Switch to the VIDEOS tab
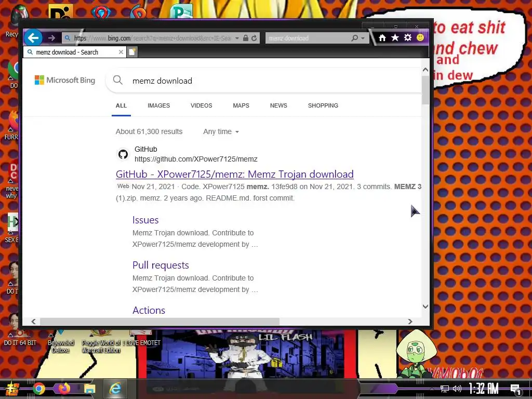532x399 pixels. point(201,105)
